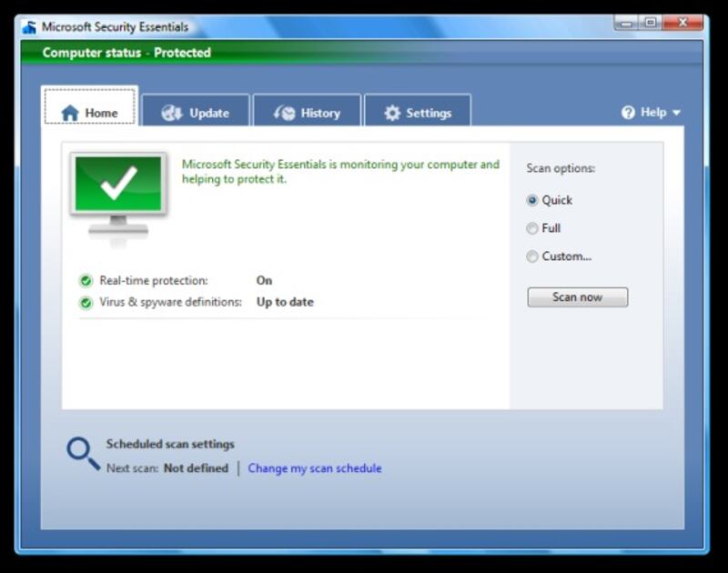Click the Virus & spyware definitions check icon
Screen dimensions: 728x573
click(86, 303)
